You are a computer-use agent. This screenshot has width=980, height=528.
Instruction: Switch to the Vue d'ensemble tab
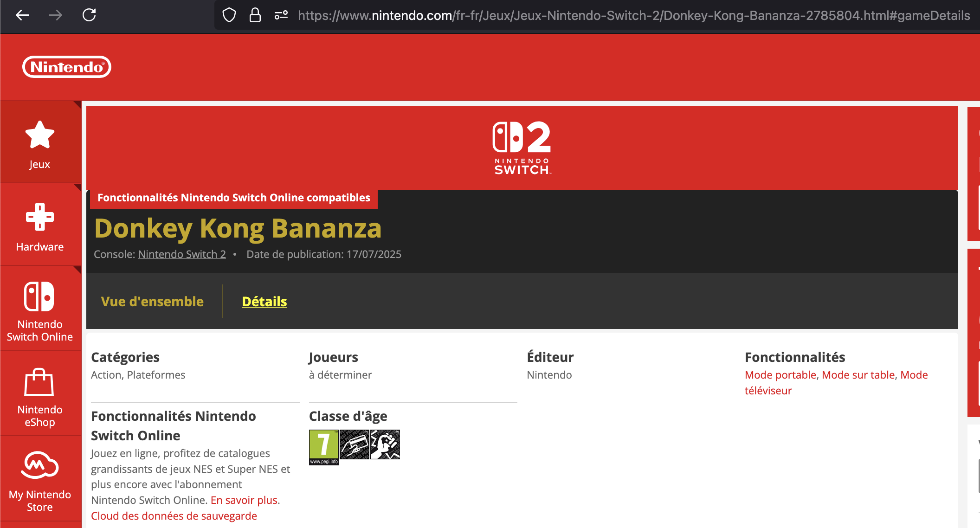[x=152, y=302]
